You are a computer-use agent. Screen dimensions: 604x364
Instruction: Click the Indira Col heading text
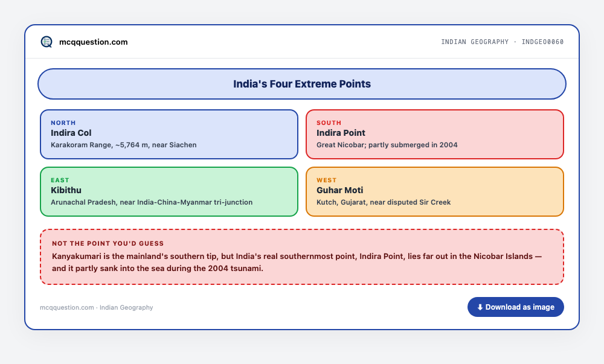71,133
